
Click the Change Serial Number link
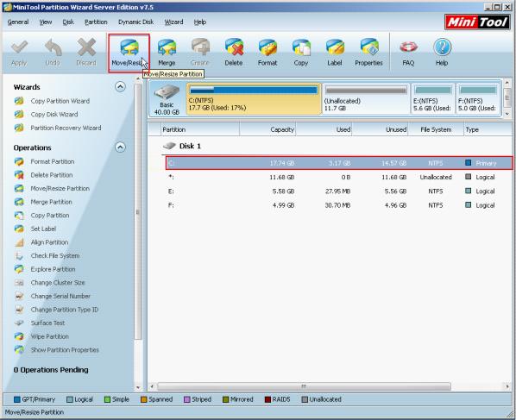pos(60,297)
